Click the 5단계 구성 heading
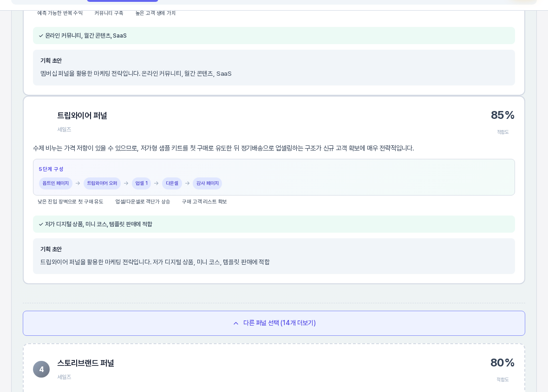548x392 pixels. 51,169
